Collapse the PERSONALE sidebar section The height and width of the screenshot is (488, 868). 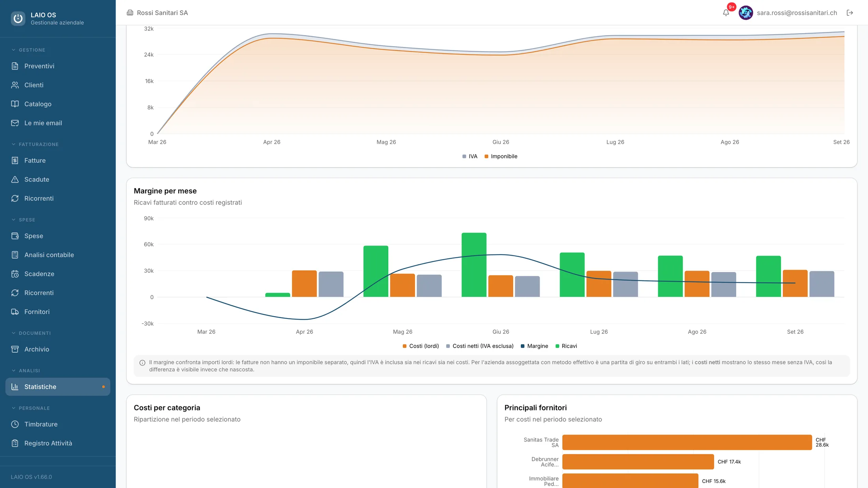[30, 408]
